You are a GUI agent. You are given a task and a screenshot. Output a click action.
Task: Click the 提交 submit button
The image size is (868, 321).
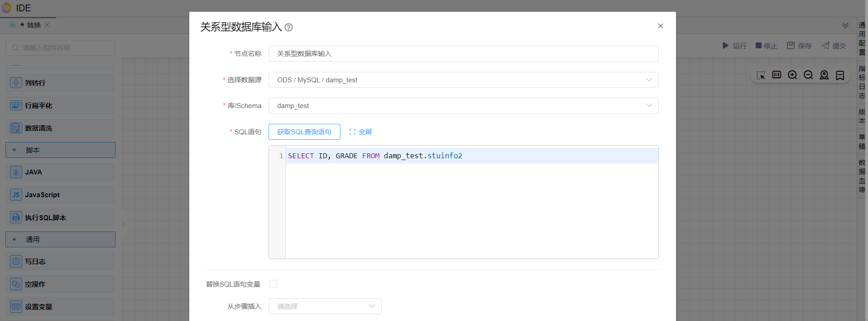coord(834,46)
